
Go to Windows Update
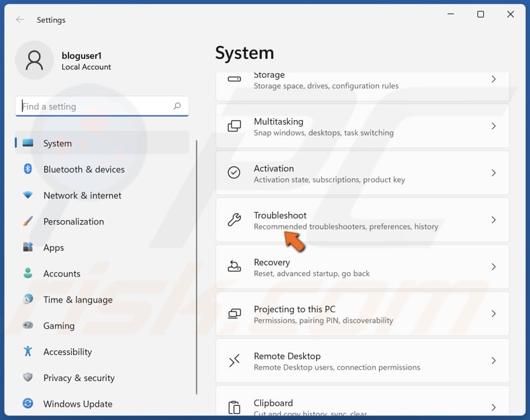coord(102,403)
